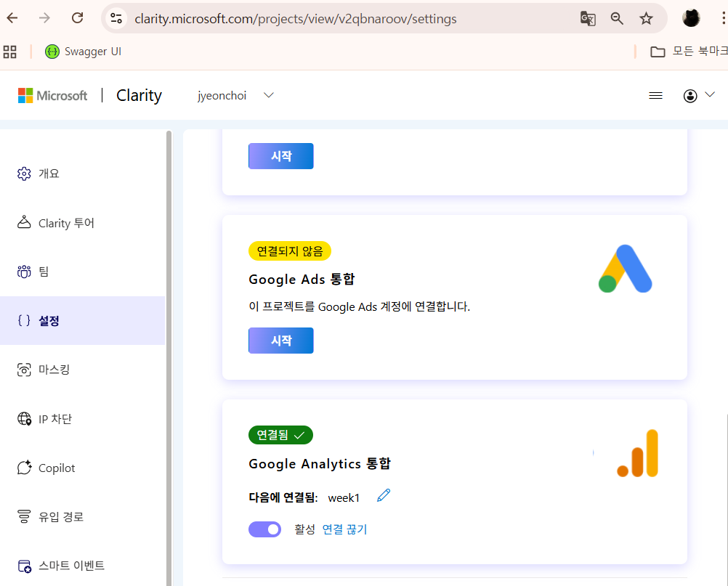
Task: Click the 스마트 이벤트 calendar icon
Action: [24, 566]
